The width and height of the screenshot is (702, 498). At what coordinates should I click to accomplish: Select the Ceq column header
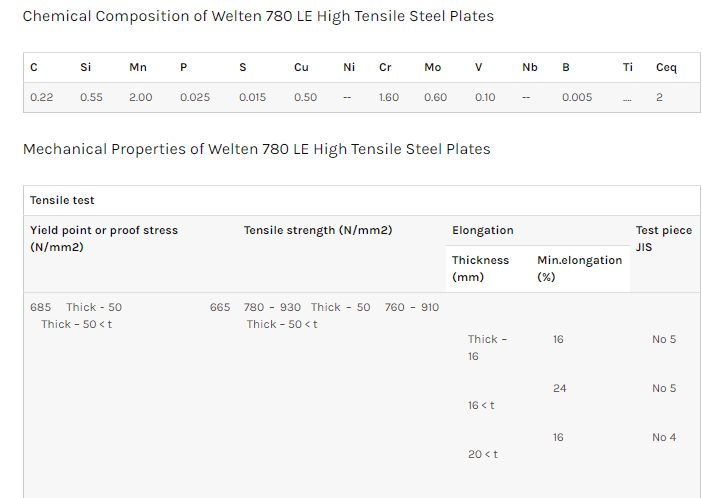666,67
